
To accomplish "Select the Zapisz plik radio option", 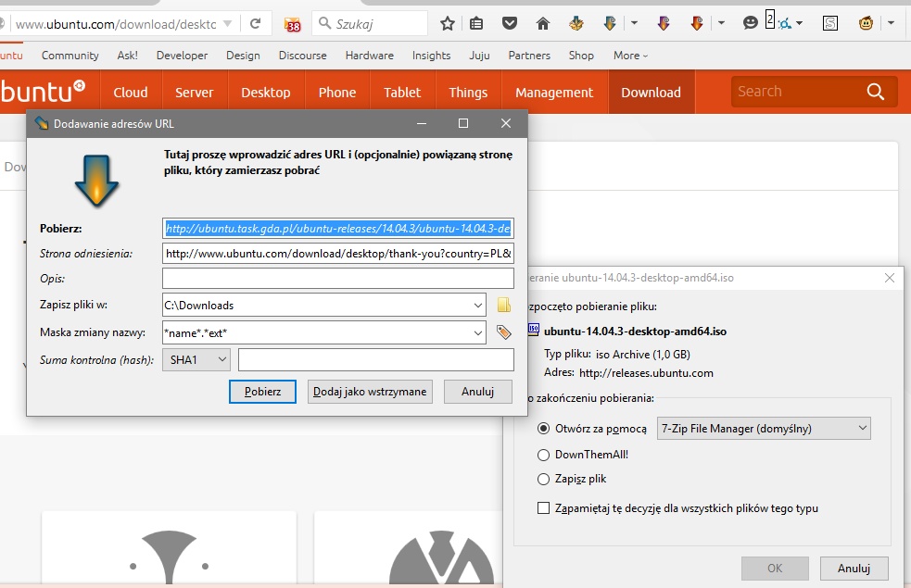I will point(543,479).
